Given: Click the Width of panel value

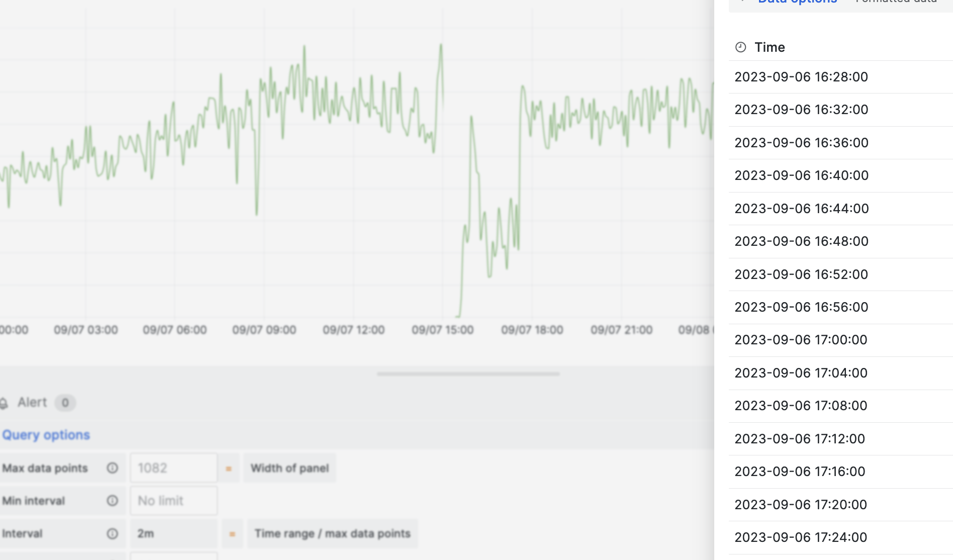Looking at the screenshot, I should [290, 468].
